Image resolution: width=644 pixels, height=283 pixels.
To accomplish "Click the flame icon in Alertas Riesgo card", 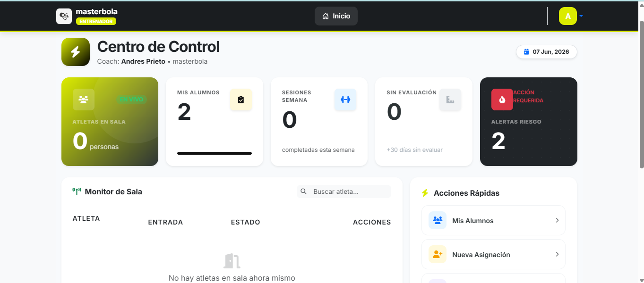I will click(x=502, y=100).
